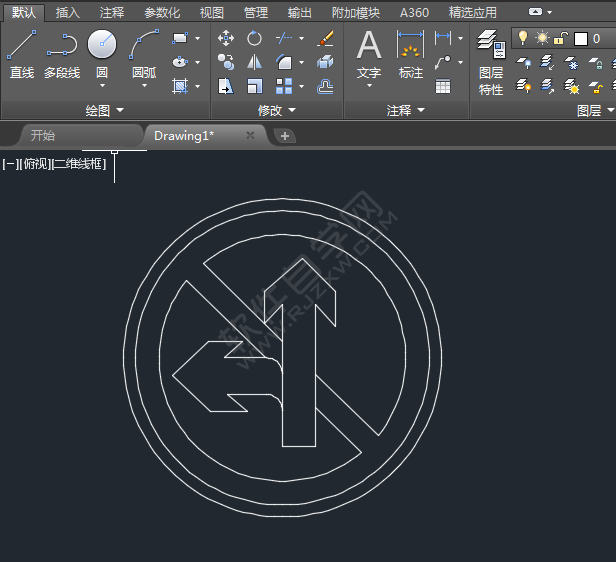Switch to the 管理 ribbon tab
The image size is (616, 562).
[256, 13]
